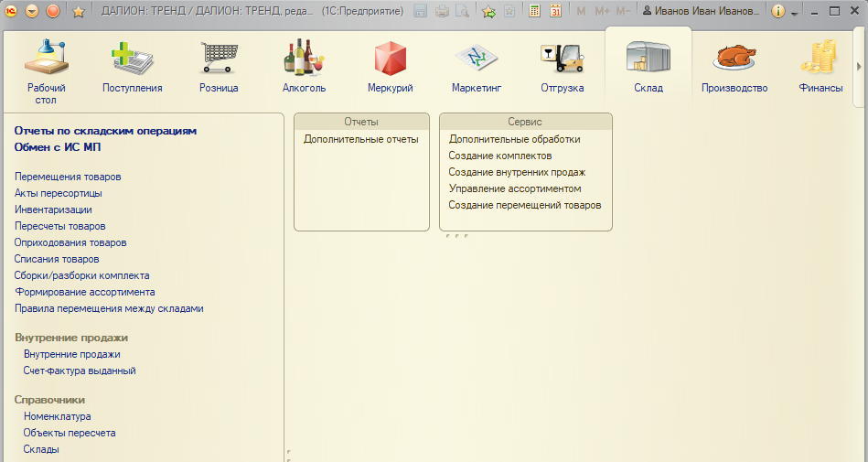Open Производство section
This screenshot has width=868, height=462.
click(x=734, y=67)
